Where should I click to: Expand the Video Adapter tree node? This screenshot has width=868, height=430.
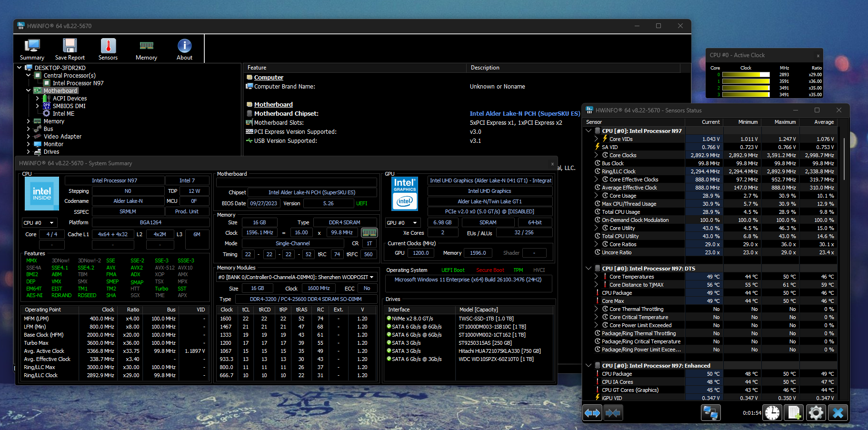(x=29, y=136)
